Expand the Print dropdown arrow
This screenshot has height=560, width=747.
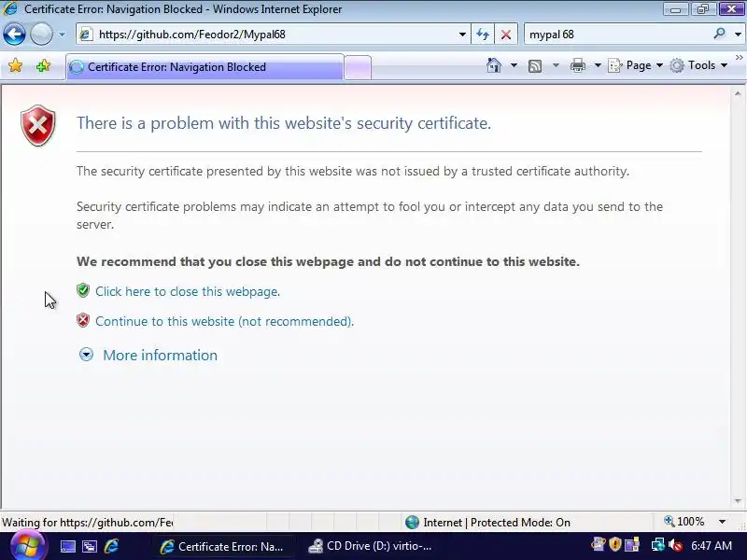coord(598,65)
